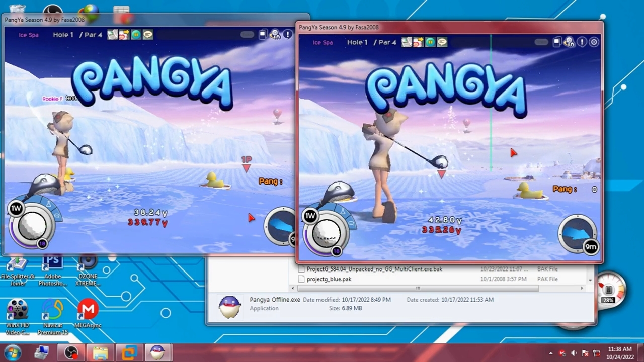Select the 1W club badge in left PangYa window
The image size is (644, 362).
click(16, 208)
